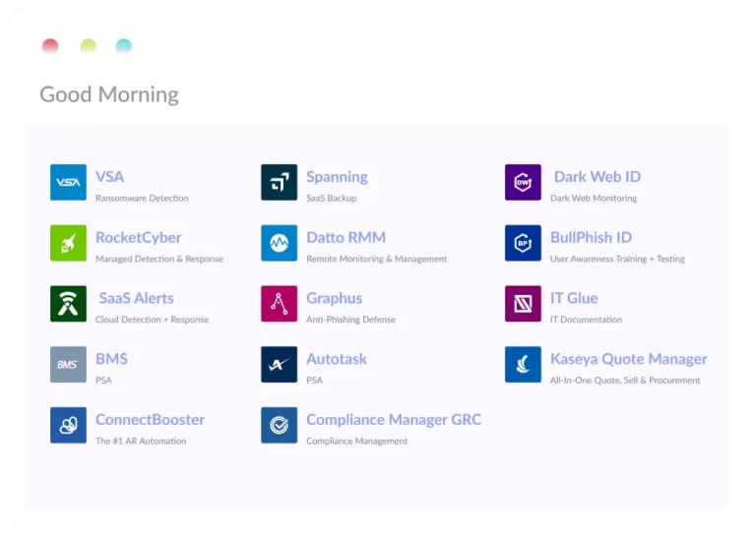
Task: Click the Compliance Manager GRC title
Action: tap(394, 420)
